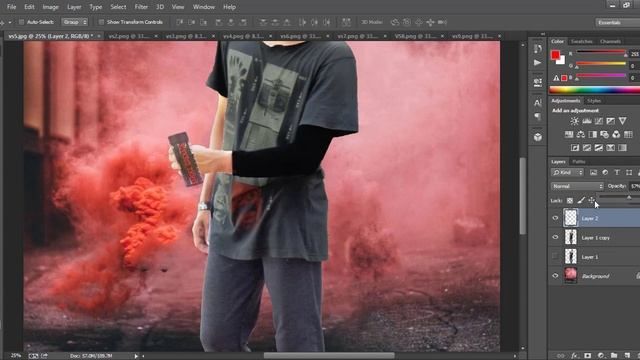Open the File menu
This screenshot has height=360, width=640.
coord(11,7)
